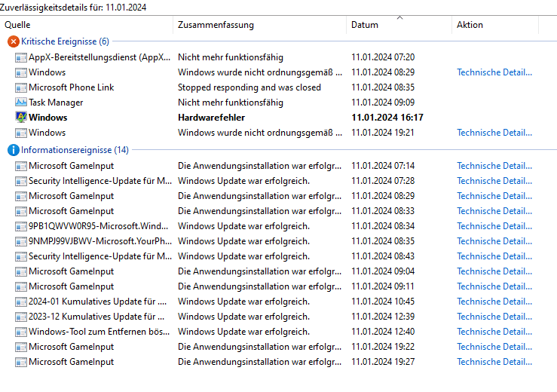This screenshot has width=557, height=392.
Task: Open Technische Details for GameInput at 09:04
Action: [x=494, y=271]
